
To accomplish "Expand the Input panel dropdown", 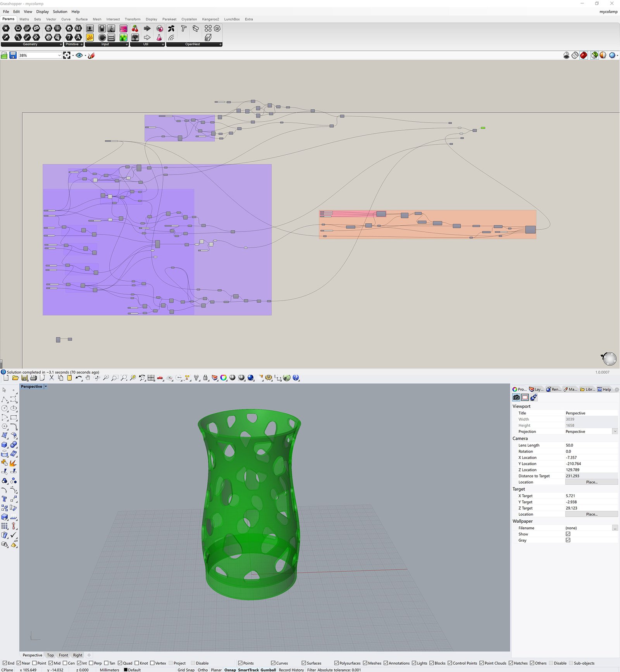I will pos(127,45).
